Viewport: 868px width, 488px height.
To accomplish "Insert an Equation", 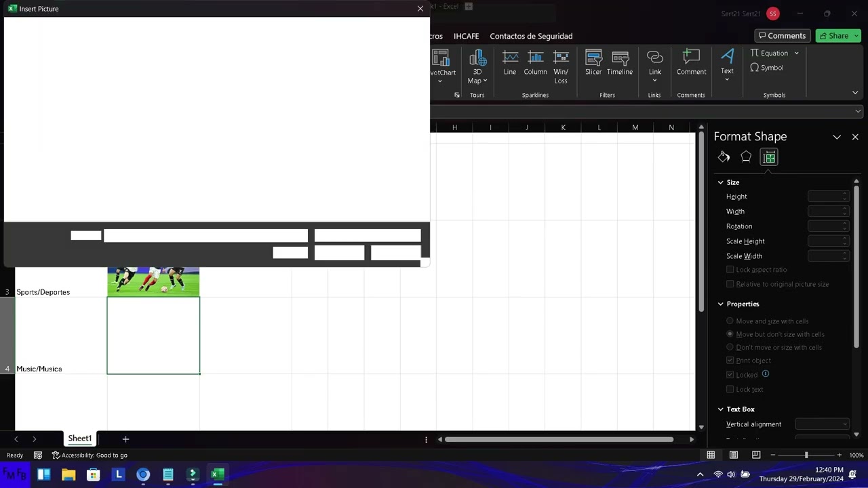I will pyautogui.click(x=770, y=53).
